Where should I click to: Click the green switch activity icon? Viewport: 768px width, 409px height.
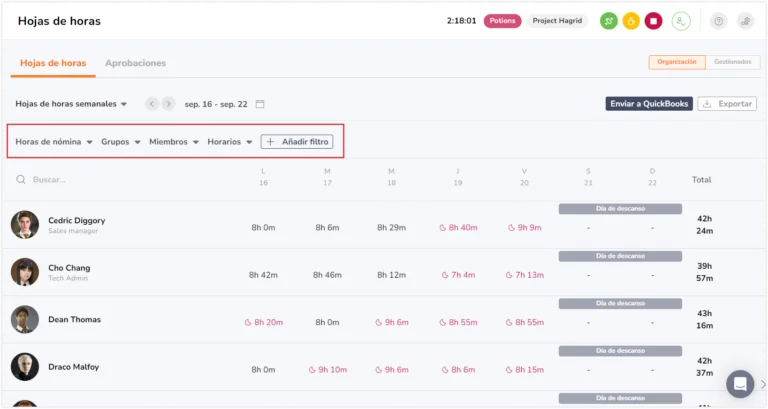tap(609, 21)
